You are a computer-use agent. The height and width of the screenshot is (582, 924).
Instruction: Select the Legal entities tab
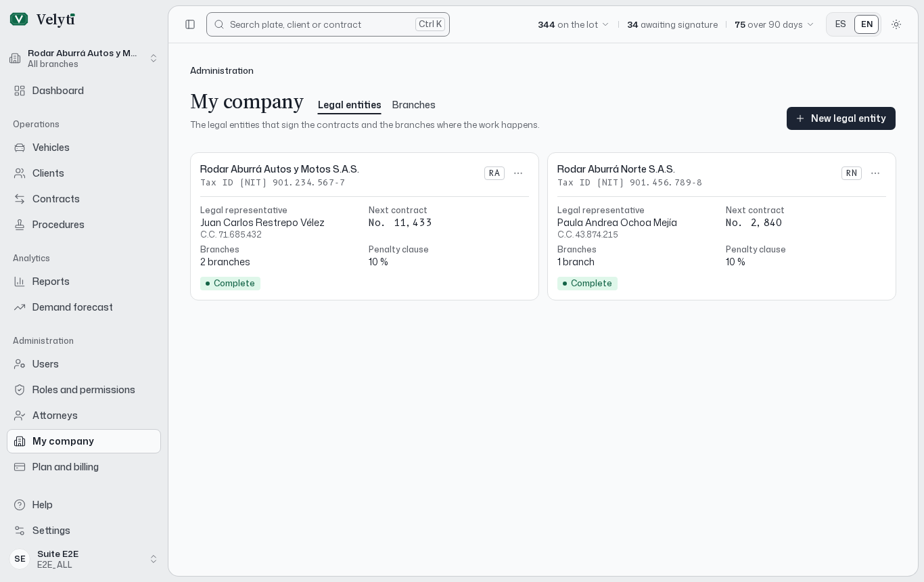[350, 105]
